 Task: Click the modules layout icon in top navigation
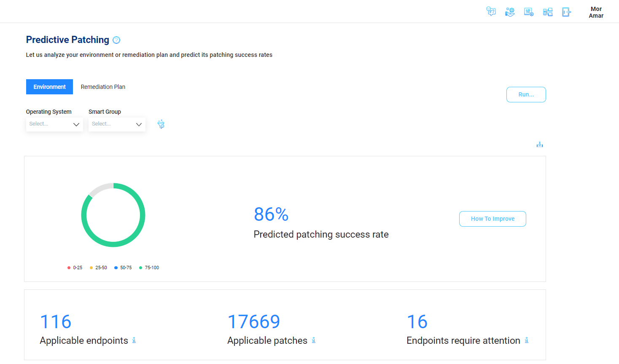coord(548,11)
